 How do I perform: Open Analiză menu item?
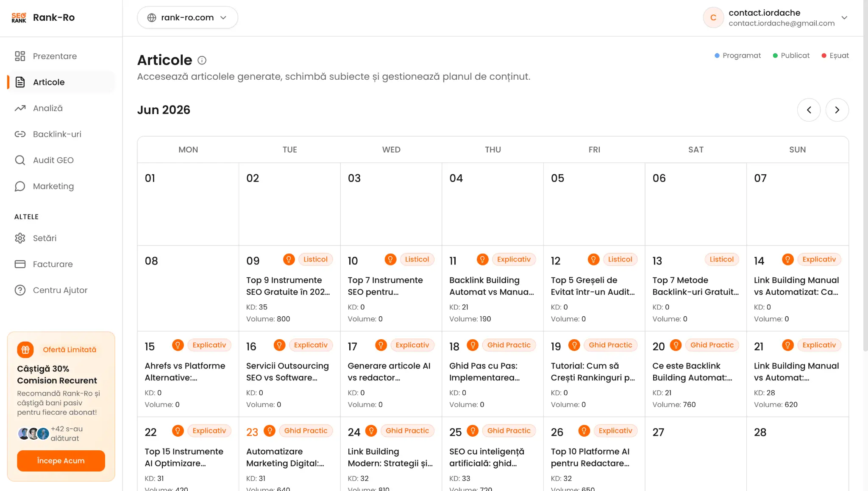click(61, 108)
